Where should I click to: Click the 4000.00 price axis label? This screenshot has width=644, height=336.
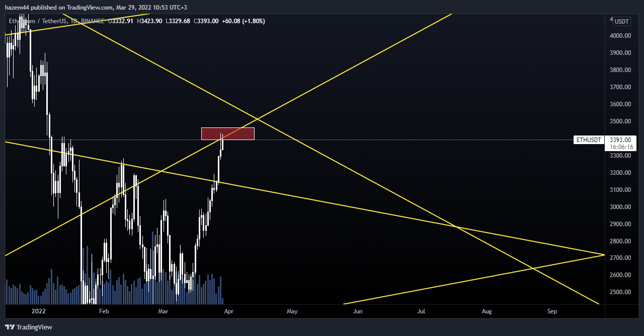[620, 36]
